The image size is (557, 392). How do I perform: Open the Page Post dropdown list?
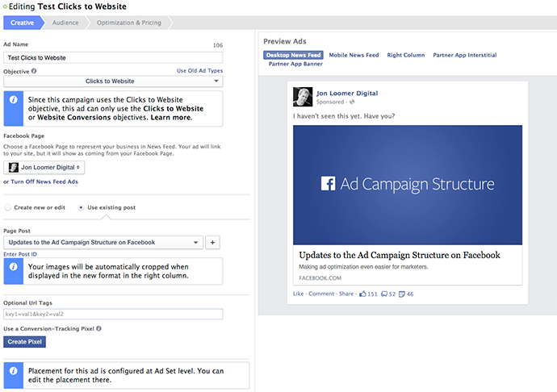pyautogui.click(x=103, y=243)
